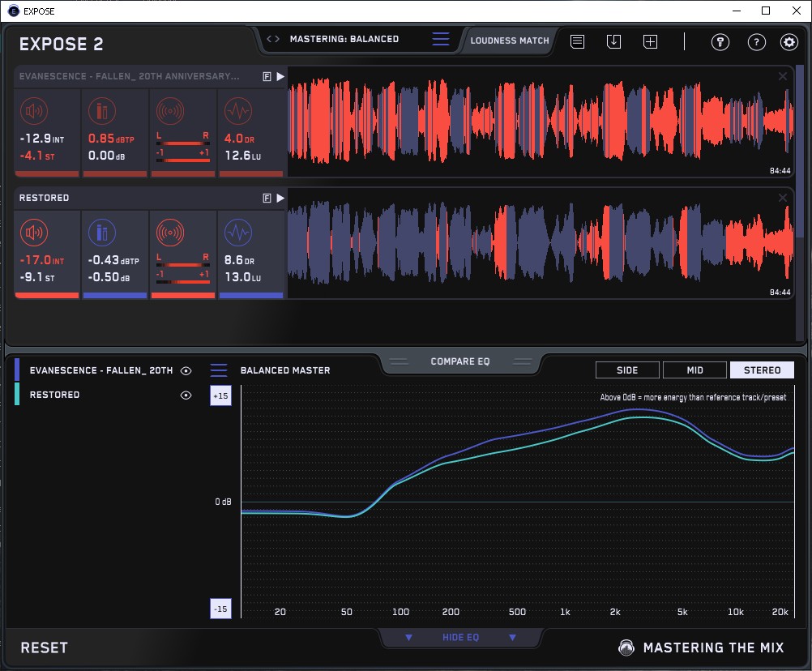Image resolution: width=812 pixels, height=671 pixels.
Task: Open the Mastering: Balanced preset menu
Action: (441, 39)
